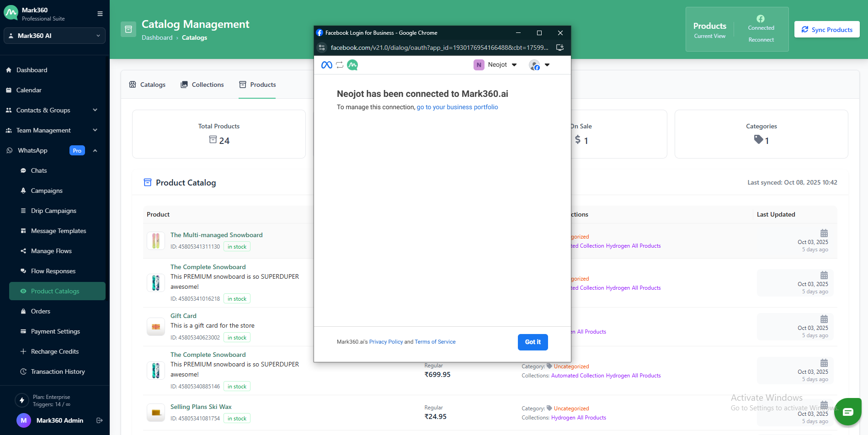Click the Gift Card product thumbnail
The image size is (868, 435).
point(155,327)
